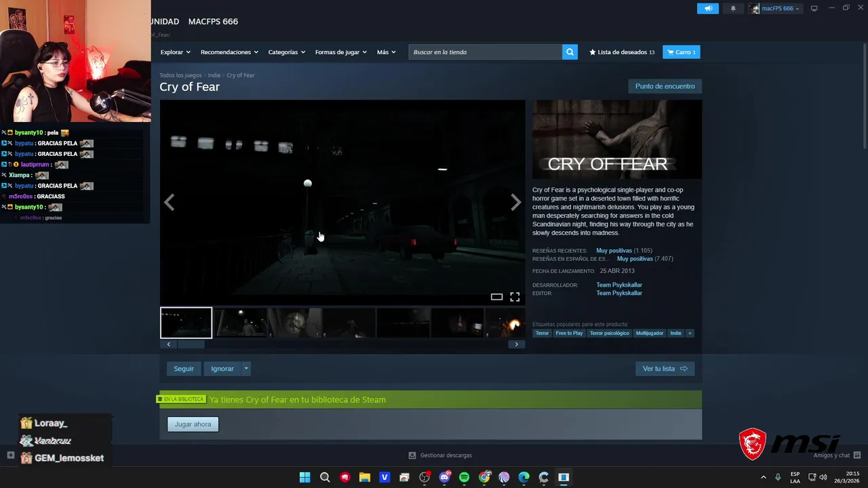Show hidden system tray icons

pos(763,477)
